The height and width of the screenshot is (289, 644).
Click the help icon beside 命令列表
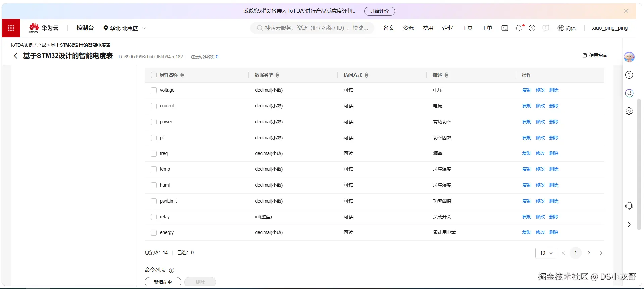click(172, 270)
